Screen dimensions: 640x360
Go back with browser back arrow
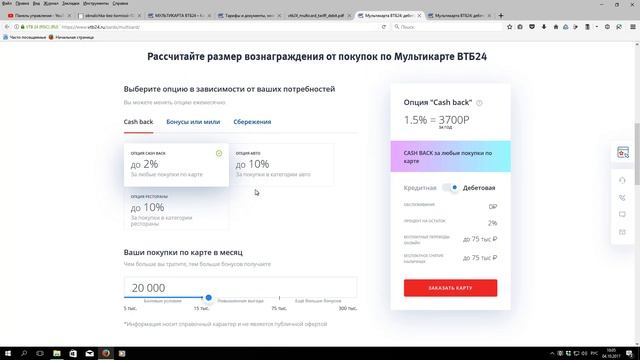pyautogui.click(x=7, y=27)
